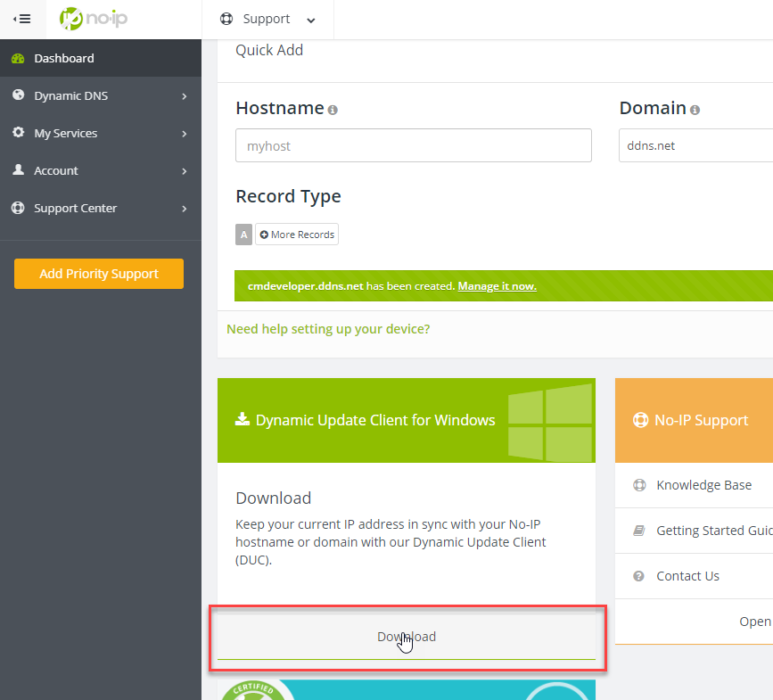Image resolution: width=773 pixels, height=700 pixels.
Task: Click the Support lifebuoy icon in top bar
Action: tap(226, 19)
